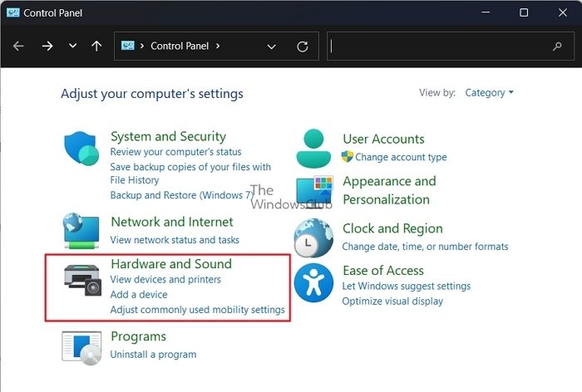The height and width of the screenshot is (392, 582).
Task: Click Change date, time, or number formats
Action: [x=425, y=247]
